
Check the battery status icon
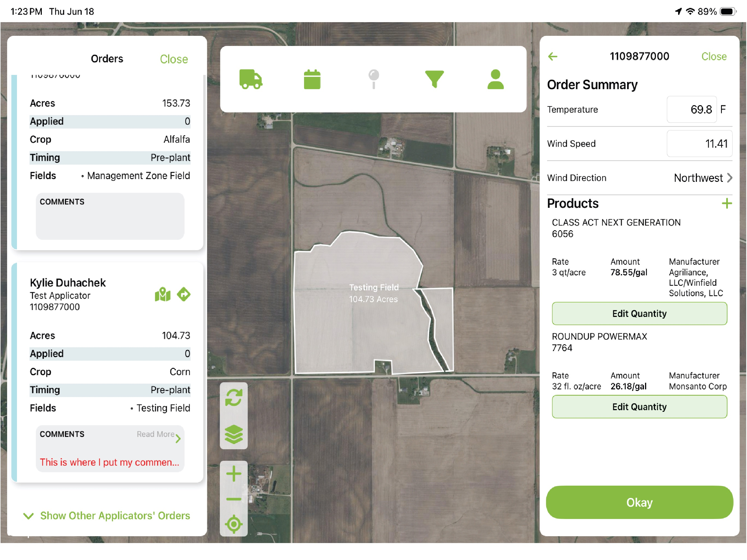(728, 11)
